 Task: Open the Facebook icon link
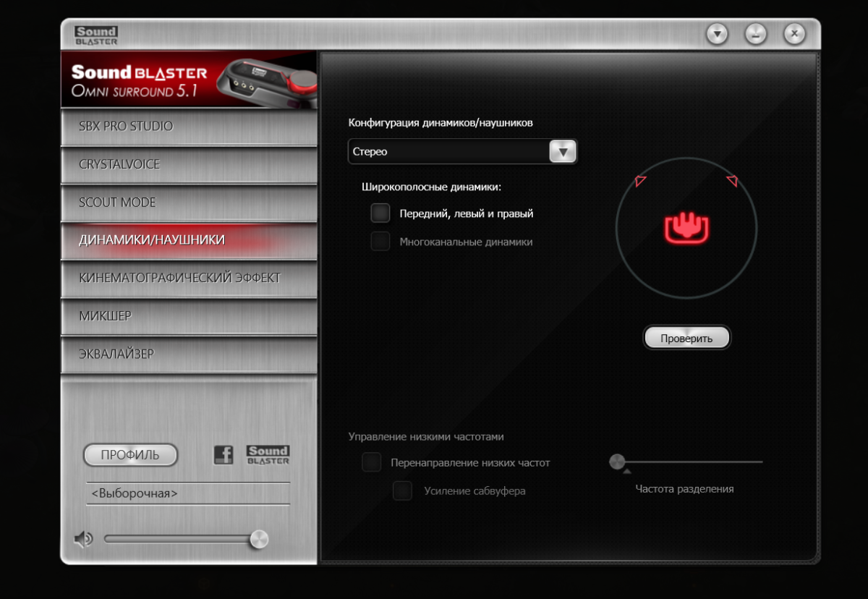(224, 455)
